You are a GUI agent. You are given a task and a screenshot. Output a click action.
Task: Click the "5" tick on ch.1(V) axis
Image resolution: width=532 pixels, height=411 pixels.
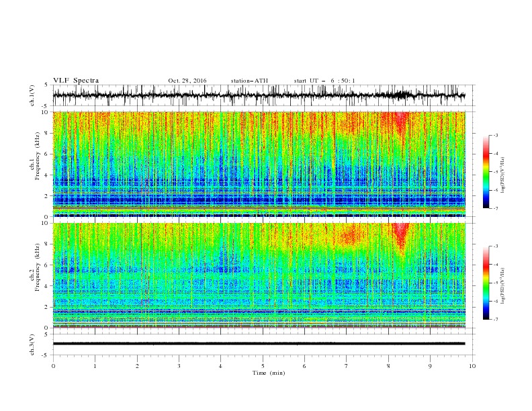(46, 85)
